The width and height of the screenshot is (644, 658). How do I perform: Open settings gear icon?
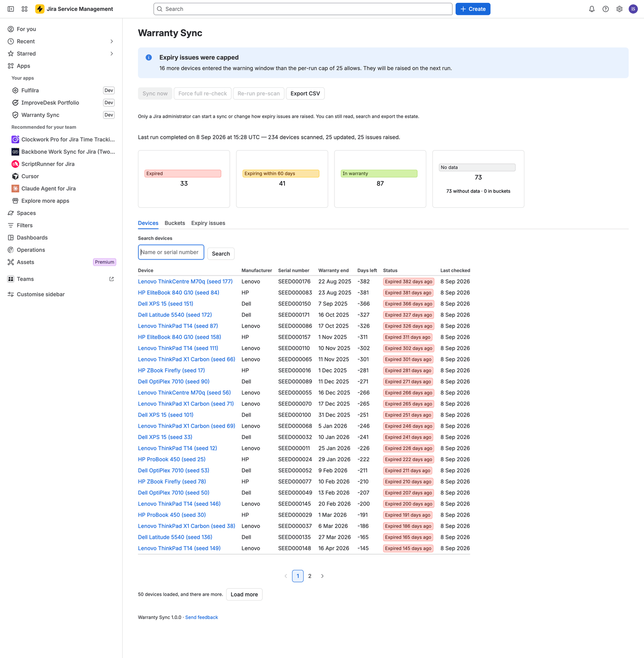coord(619,9)
